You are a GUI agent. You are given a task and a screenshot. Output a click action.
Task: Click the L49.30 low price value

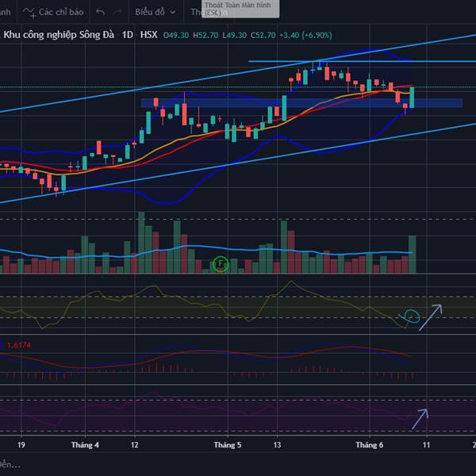[234, 35]
